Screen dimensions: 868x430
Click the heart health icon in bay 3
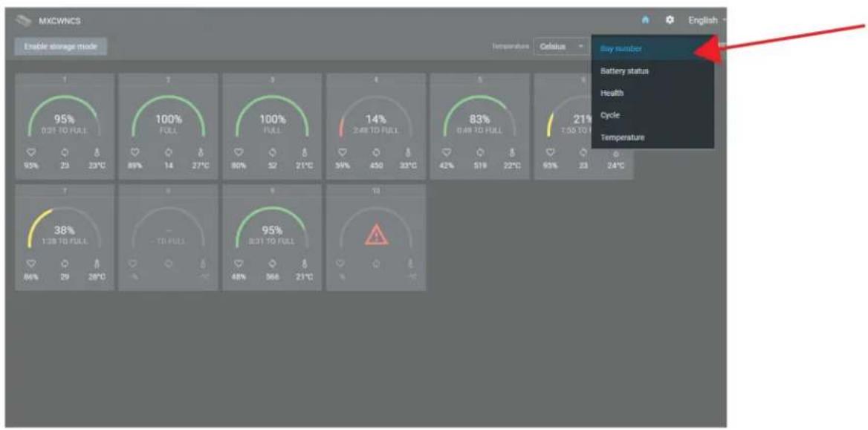[x=239, y=152]
